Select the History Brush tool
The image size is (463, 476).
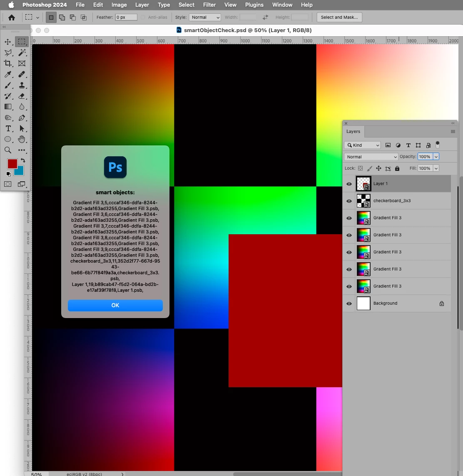click(x=8, y=96)
